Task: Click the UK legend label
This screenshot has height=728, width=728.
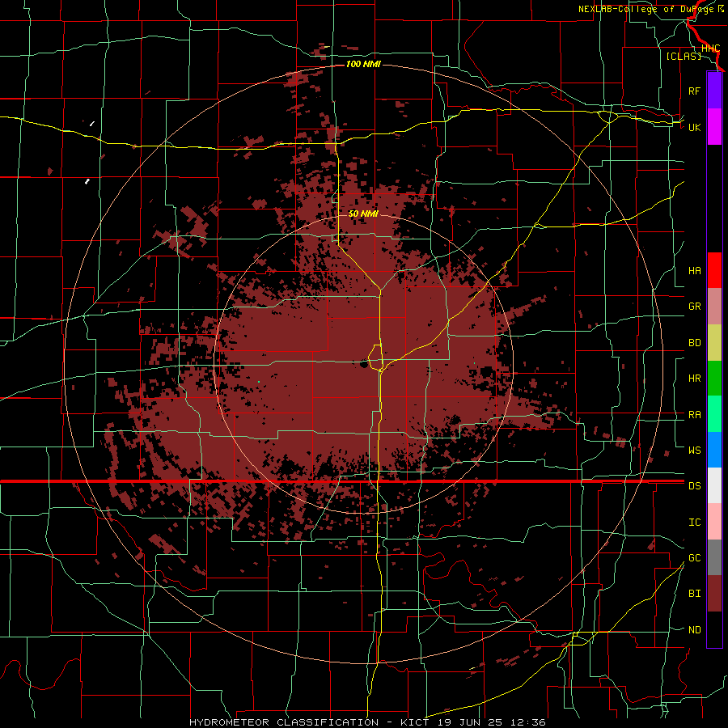Action: (694, 127)
